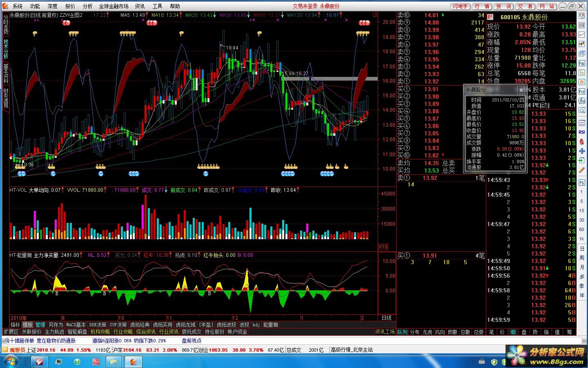Click the 日线 period label
The width and height of the screenshot is (588, 368).
tap(386, 318)
